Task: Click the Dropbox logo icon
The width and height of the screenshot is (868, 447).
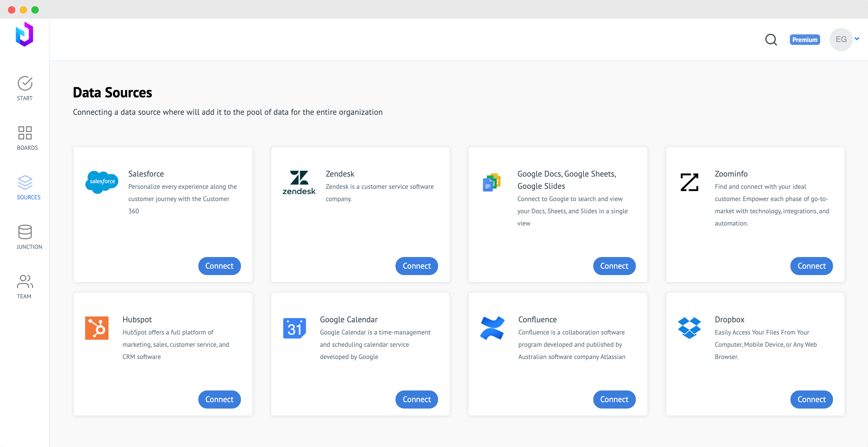Action: [x=689, y=328]
